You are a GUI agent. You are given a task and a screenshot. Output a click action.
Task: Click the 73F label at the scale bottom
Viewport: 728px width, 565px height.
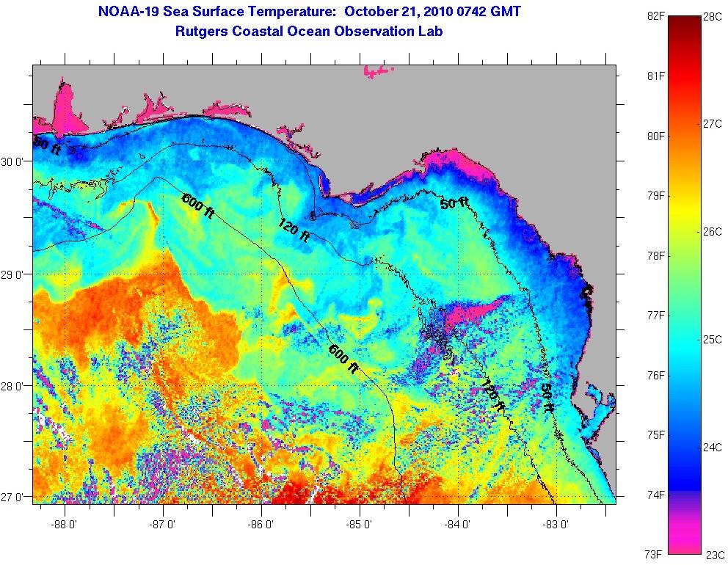tap(655, 554)
